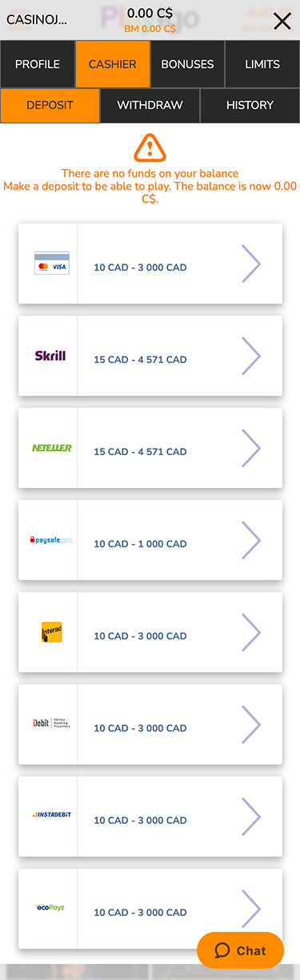Open card deposit via chevron arrow

click(x=251, y=264)
